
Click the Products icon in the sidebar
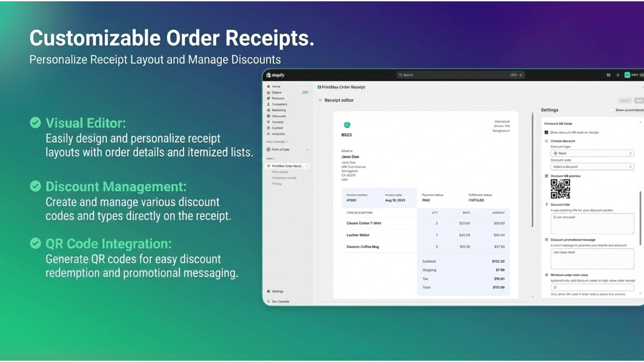[x=268, y=98]
